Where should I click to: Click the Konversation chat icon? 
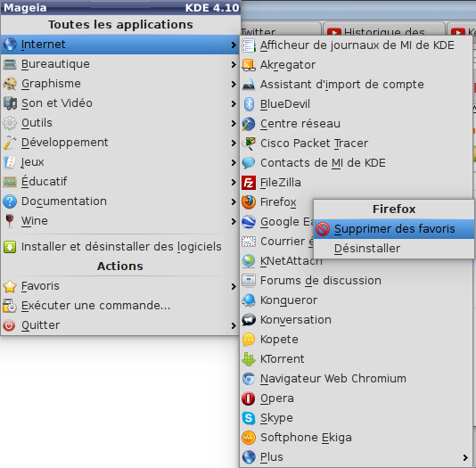[249, 320]
